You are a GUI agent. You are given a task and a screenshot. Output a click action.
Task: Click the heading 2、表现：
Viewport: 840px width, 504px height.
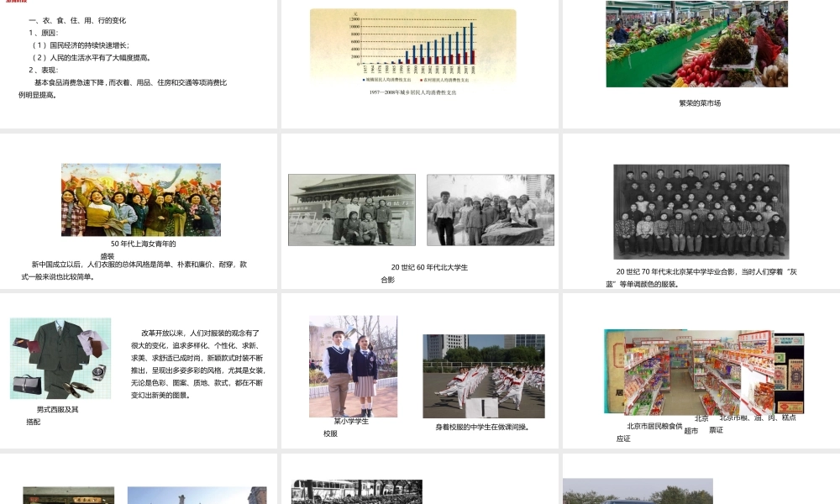(44, 71)
